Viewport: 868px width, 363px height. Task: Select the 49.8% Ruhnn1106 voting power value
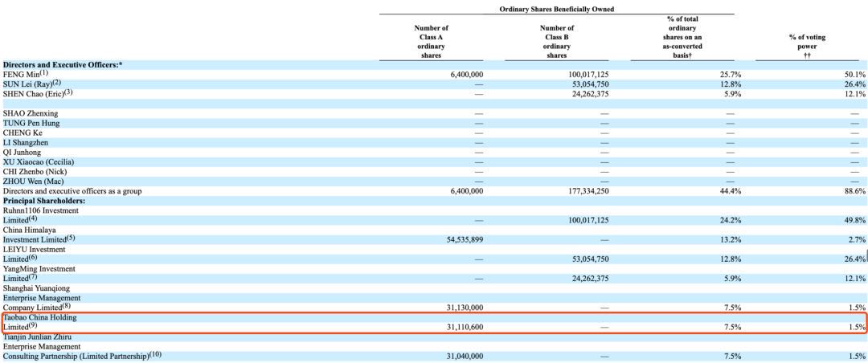[x=854, y=220]
